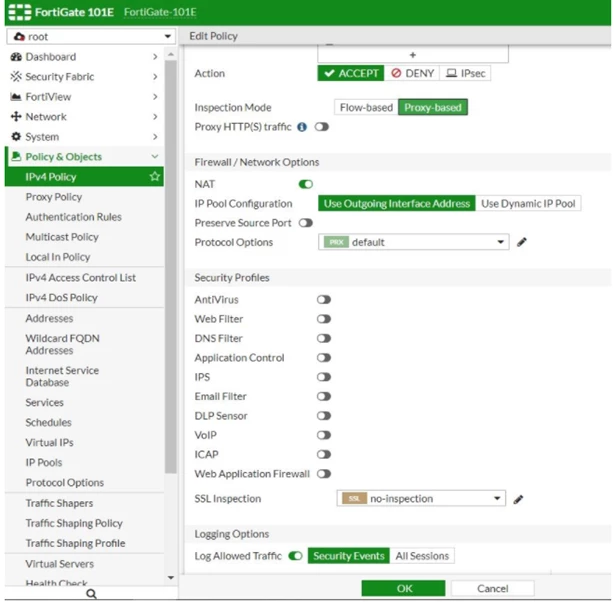
Task: Disable the NAT toggle
Action: (x=305, y=184)
